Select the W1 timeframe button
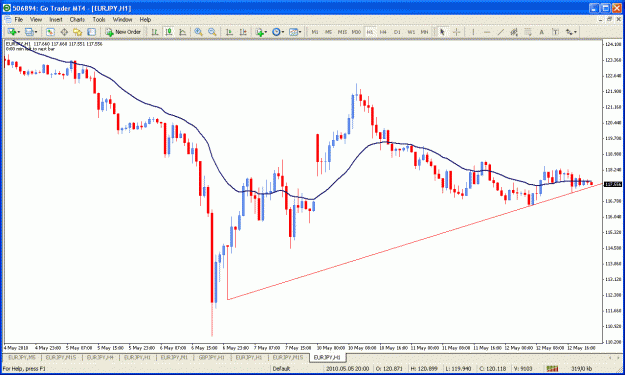 coord(411,32)
